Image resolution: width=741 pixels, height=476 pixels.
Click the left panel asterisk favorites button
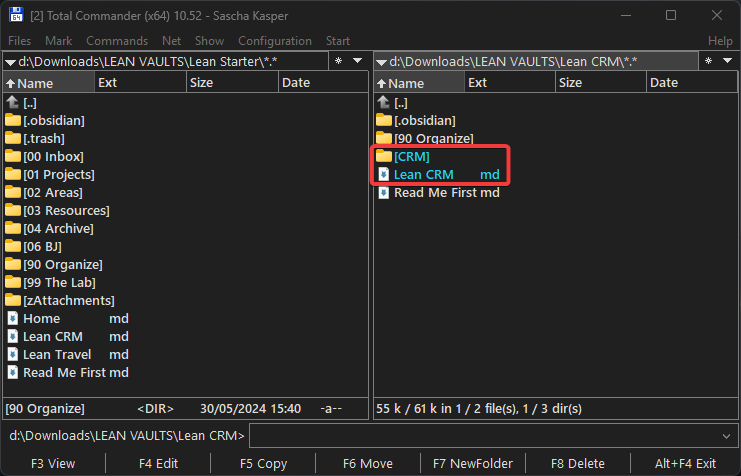click(x=338, y=61)
